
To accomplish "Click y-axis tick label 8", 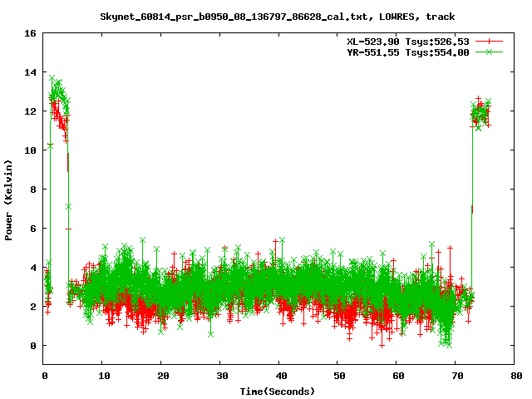I will 33,190.
